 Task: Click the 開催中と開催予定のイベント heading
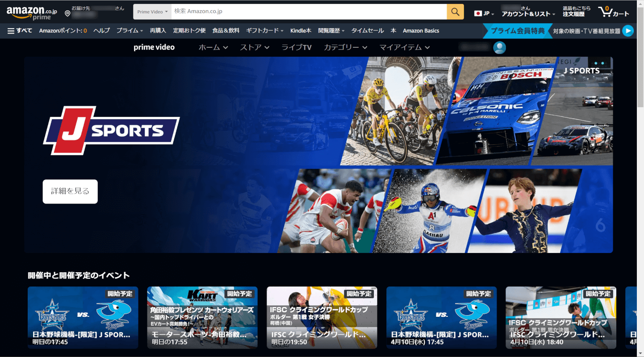click(79, 275)
